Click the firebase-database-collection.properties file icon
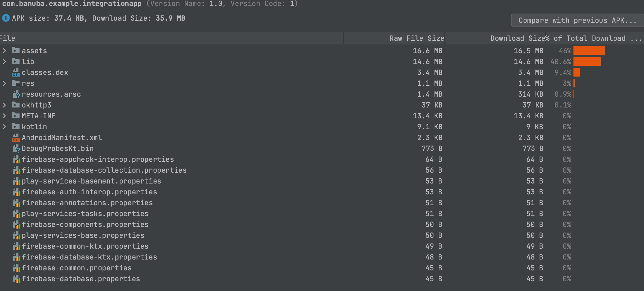 [x=16, y=170]
